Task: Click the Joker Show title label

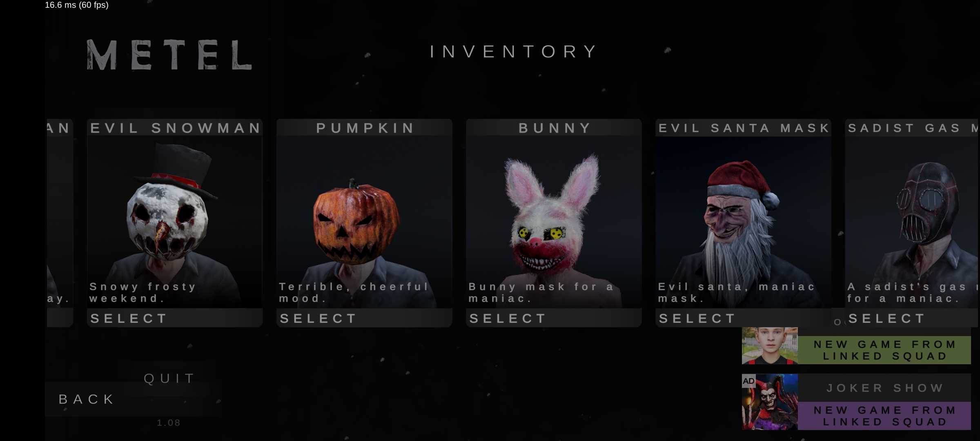Action: tap(884, 388)
